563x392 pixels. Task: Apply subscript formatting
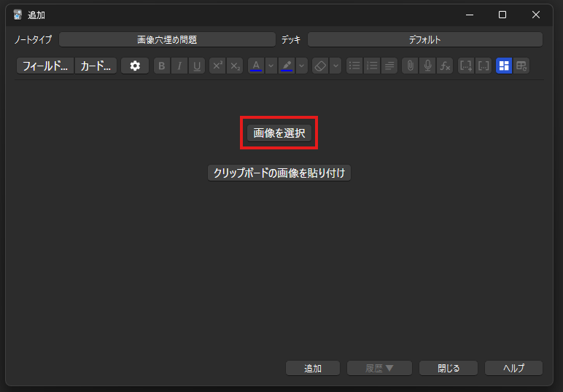(x=235, y=66)
